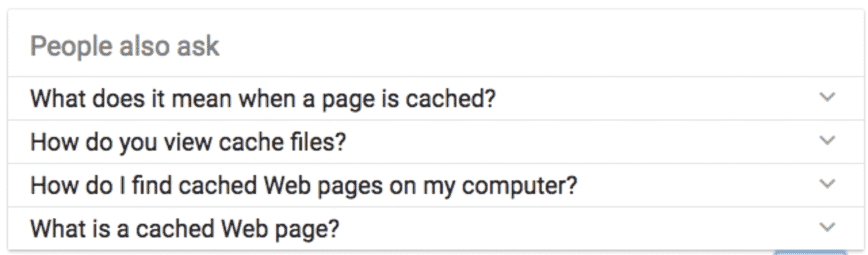Expand the chevron for "What does it mean when a page is cached?"
This screenshot has height=255, width=868.
point(827,97)
